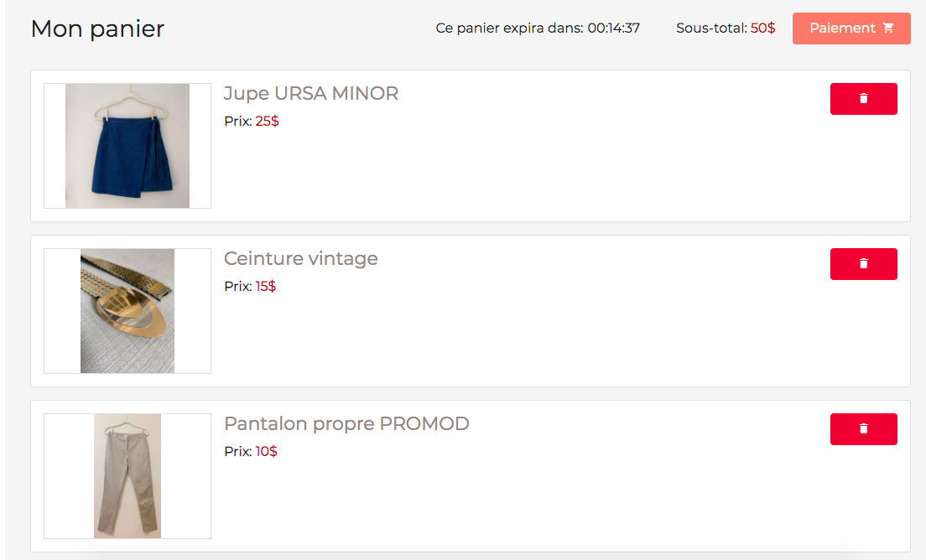The width and height of the screenshot is (926, 560).
Task: Open the blue skirt product image
Action: (x=127, y=146)
